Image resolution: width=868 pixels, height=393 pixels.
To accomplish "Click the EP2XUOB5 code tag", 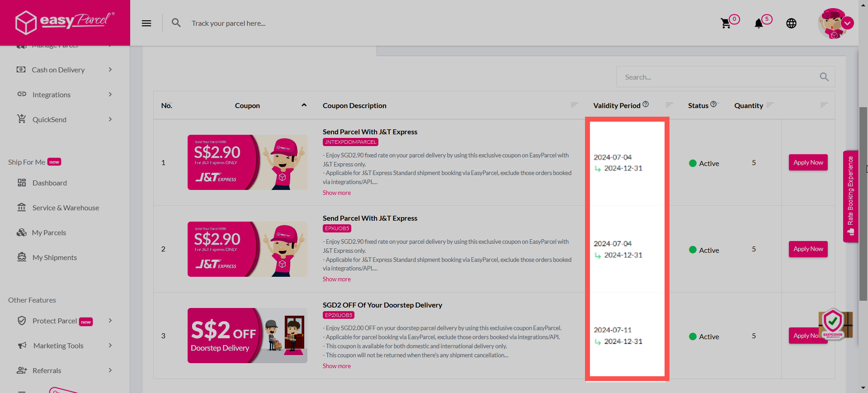I will point(339,315).
